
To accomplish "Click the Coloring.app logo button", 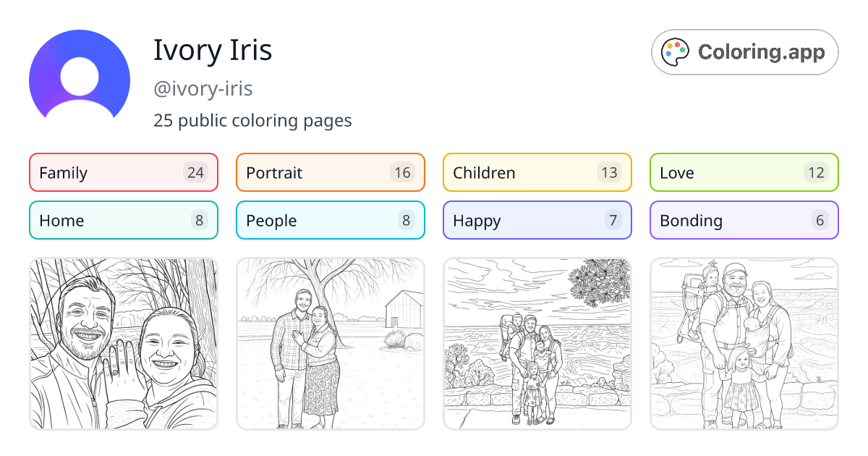I will (x=744, y=51).
